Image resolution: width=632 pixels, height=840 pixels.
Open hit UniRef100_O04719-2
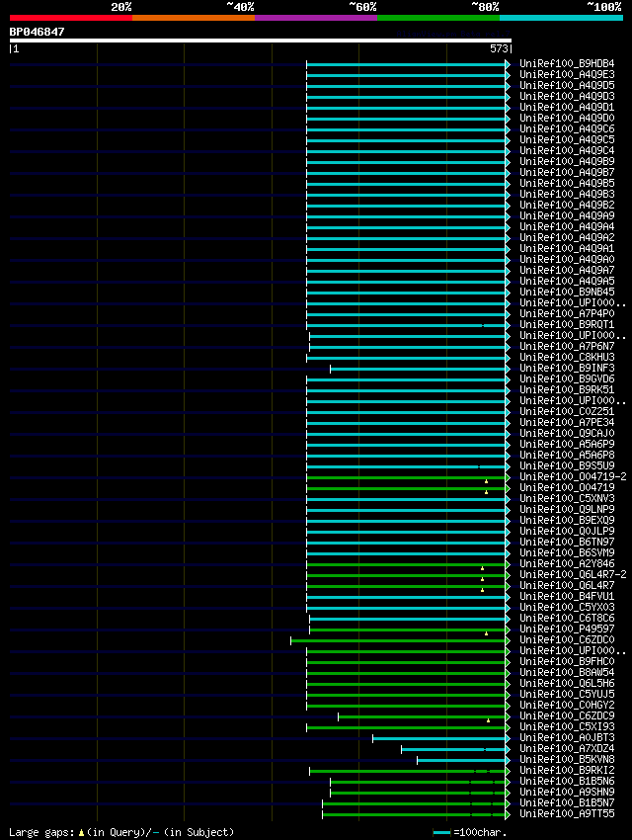(x=573, y=476)
